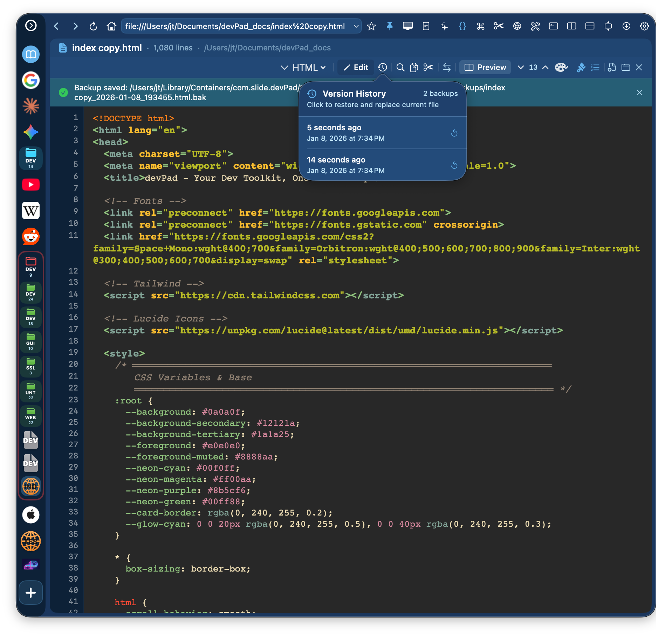Toggle the Preview pane
Image resolution: width=672 pixels, height=636 pixels.
click(485, 67)
